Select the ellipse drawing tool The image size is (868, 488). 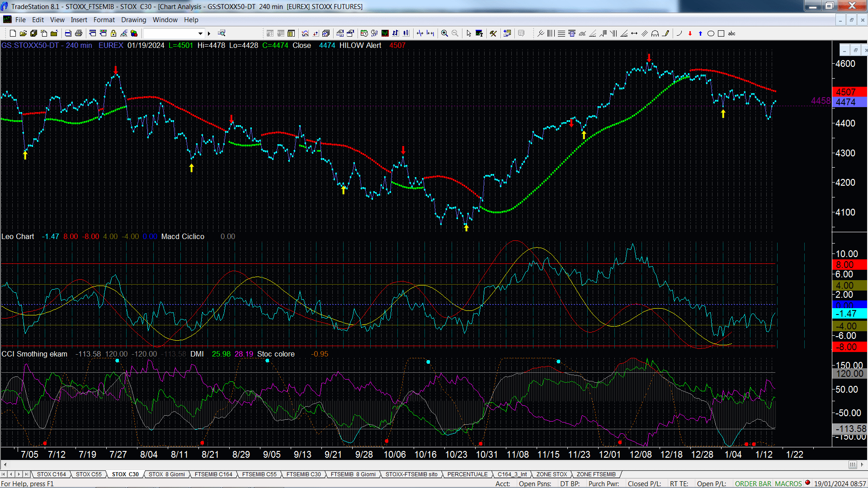[x=711, y=33]
